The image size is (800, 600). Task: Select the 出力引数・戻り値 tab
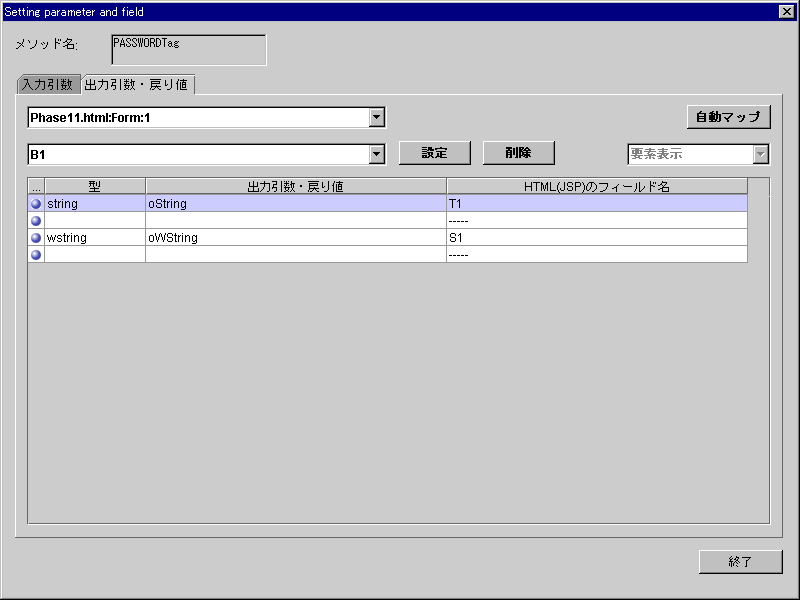tap(136, 84)
